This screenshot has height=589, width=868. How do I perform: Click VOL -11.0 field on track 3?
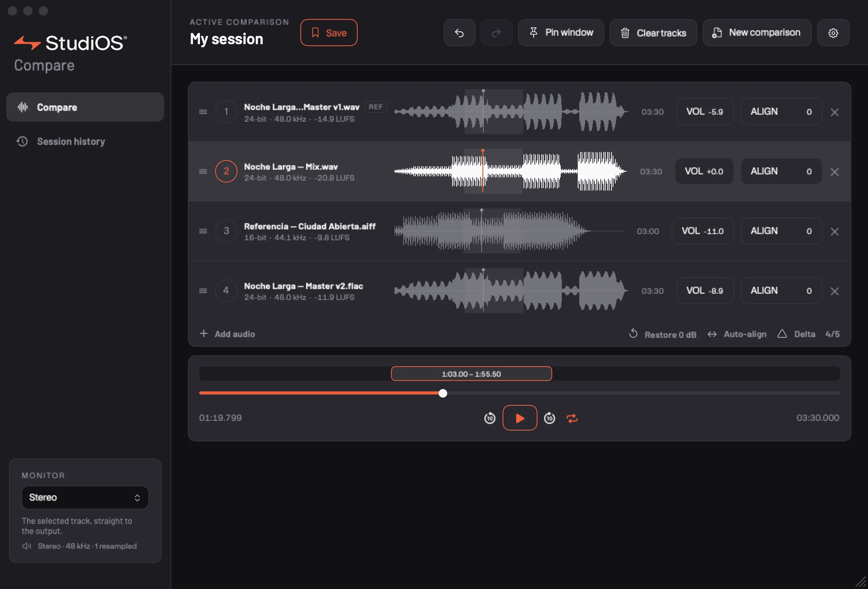(x=703, y=231)
